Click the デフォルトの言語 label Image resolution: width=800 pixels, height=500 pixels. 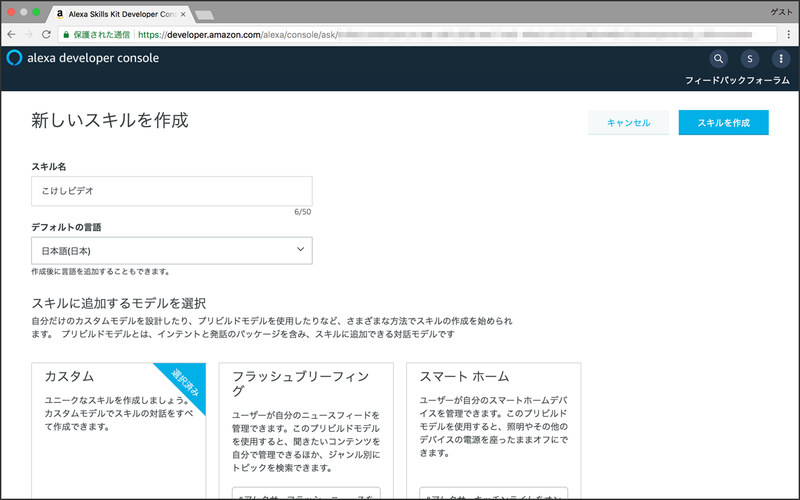[66, 227]
